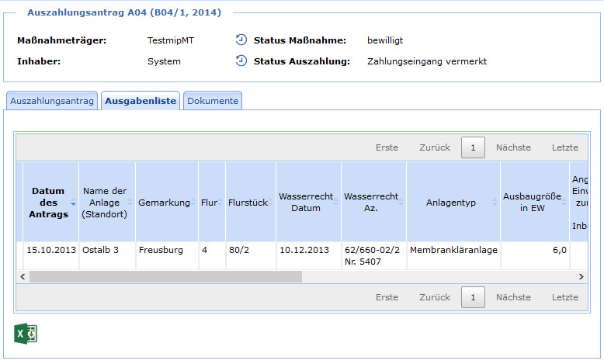
Task: Open history icon beside Status Auszahlung
Action: [x=241, y=61]
